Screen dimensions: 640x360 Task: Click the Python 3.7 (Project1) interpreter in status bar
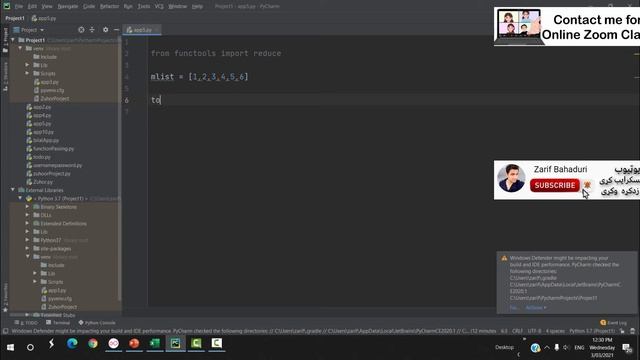(x=592, y=331)
